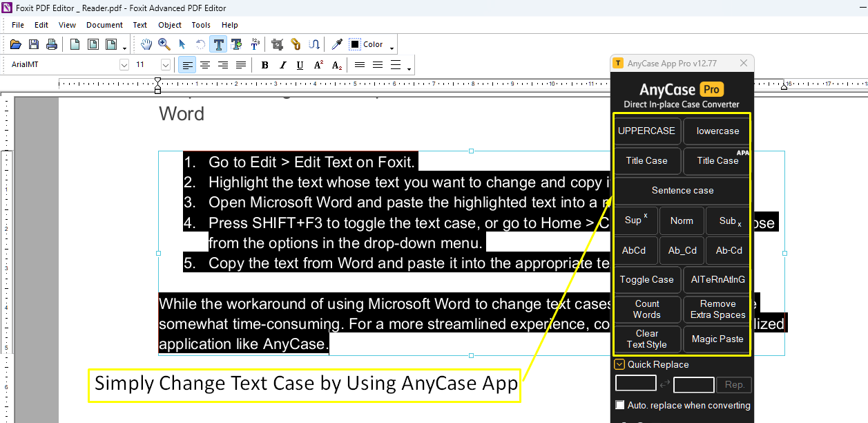
Task: Open the Object menu
Action: (170, 25)
